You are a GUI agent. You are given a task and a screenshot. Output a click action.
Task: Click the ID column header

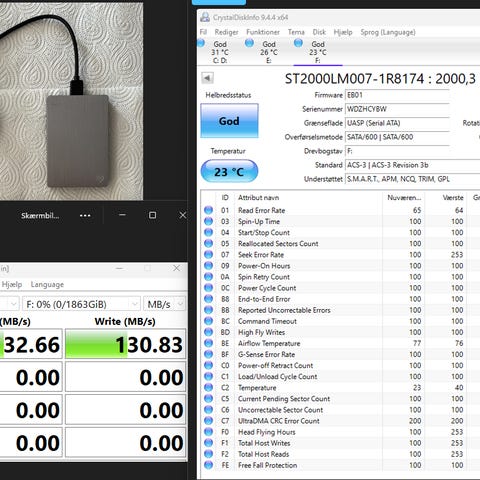pyautogui.click(x=225, y=198)
